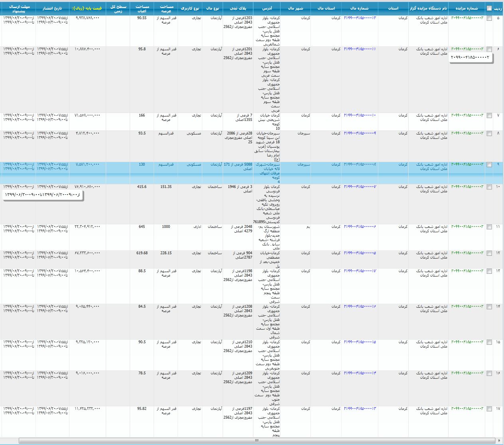Sort table by شماره مال column
Viewport: 504px width, 445px height.
359,8
